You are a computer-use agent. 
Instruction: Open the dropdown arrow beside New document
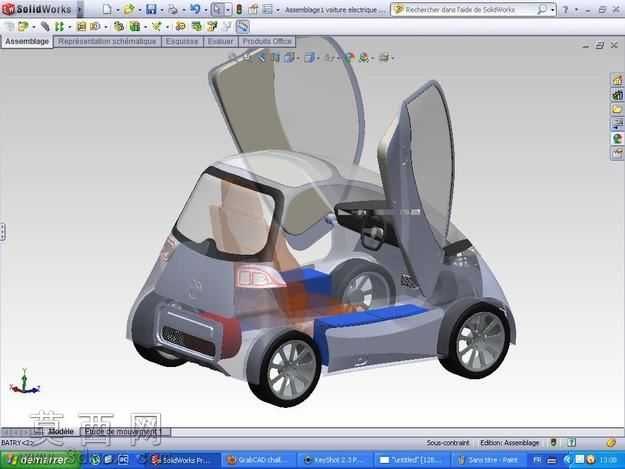click(118, 10)
